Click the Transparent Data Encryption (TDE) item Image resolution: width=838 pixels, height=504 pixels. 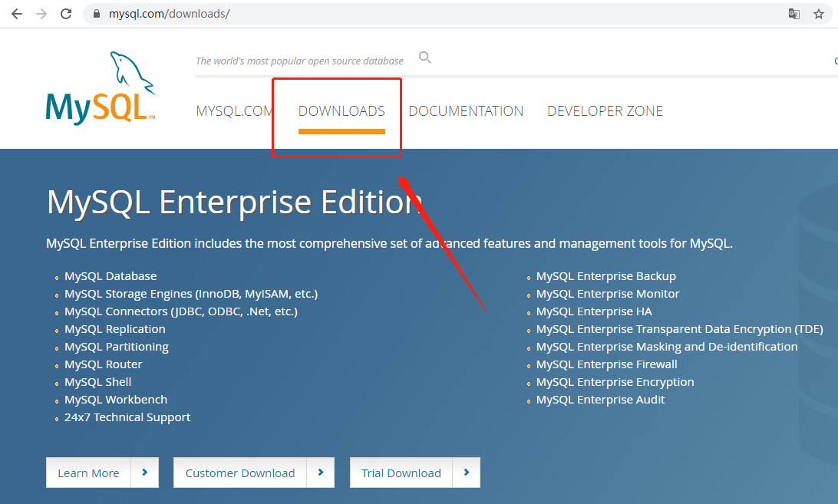(680, 329)
